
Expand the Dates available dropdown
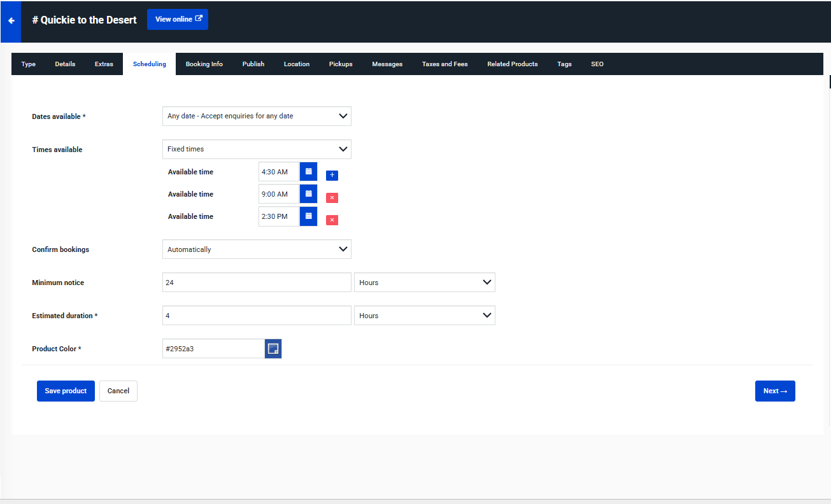click(x=257, y=116)
